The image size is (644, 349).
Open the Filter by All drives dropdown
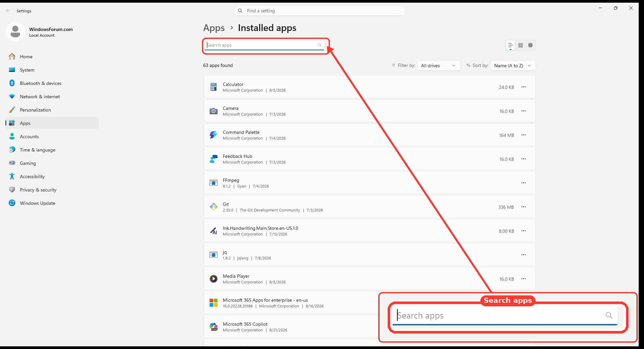pos(438,66)
